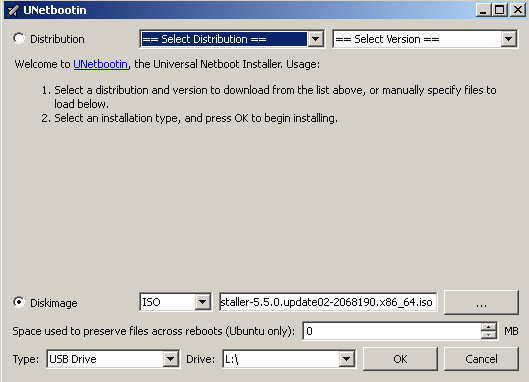Select the Distribution radio button

(19, 38)
